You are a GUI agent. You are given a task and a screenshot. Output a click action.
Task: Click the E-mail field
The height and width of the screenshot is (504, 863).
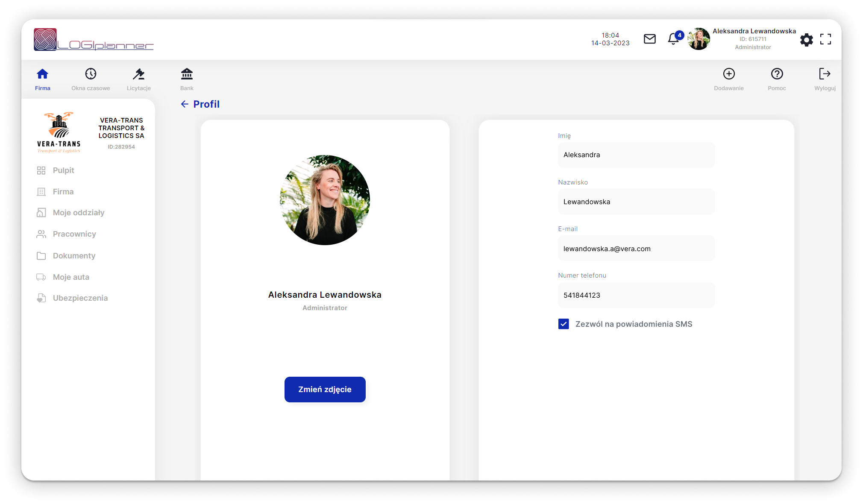click(636, 249)
